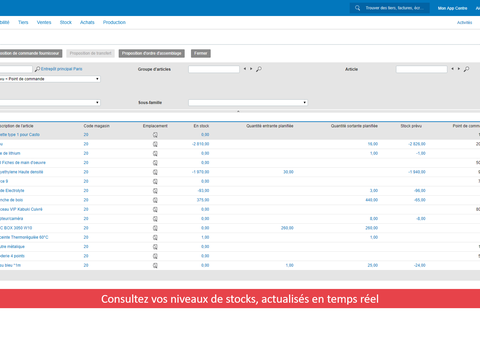Image resolution: width=480 pixels, height=360 pixels.
Task: Click the Groupe d'articles input field
Action: click(x=214, y=69)
